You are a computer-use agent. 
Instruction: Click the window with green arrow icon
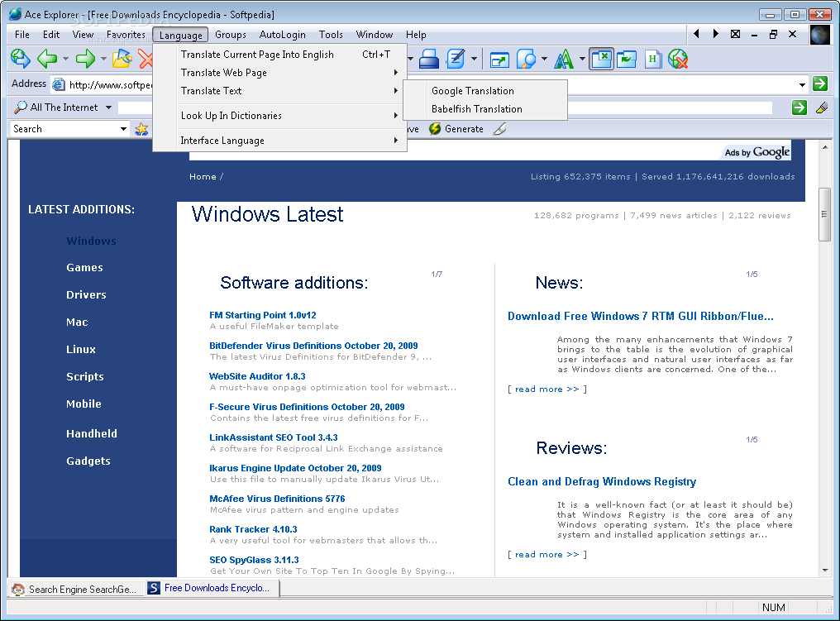500,59
